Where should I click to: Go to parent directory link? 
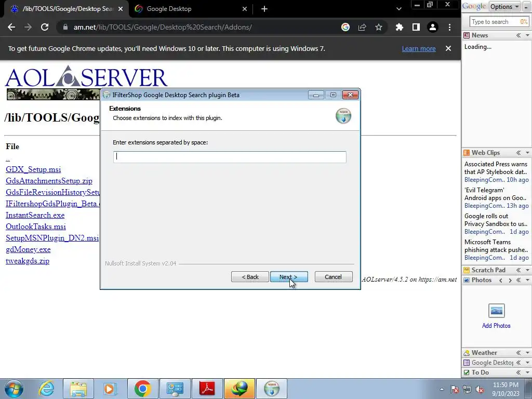click(x=8, y=158)
